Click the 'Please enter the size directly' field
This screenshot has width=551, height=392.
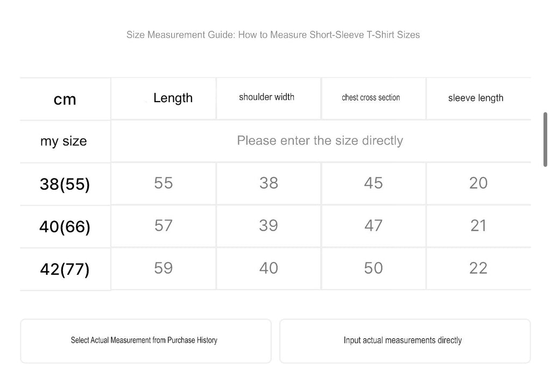pyautogui.click(x=321, y=141)
